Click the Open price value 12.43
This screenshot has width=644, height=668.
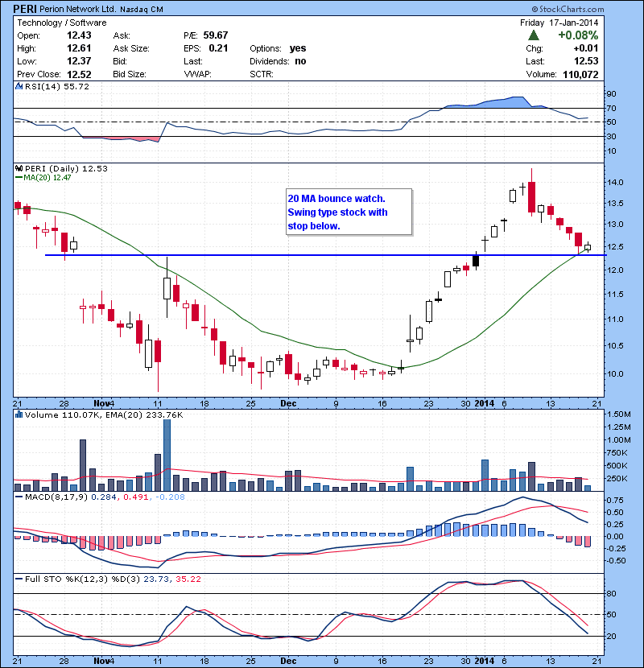[x=79, y=35]
